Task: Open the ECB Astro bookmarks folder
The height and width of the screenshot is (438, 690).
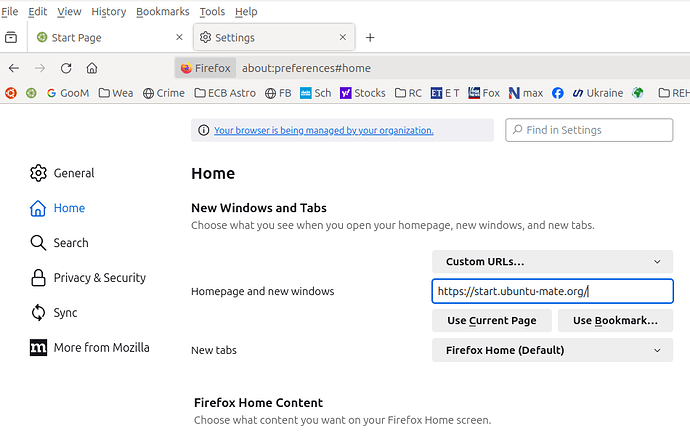Action: pyautogui.click(x=225, y=93)
